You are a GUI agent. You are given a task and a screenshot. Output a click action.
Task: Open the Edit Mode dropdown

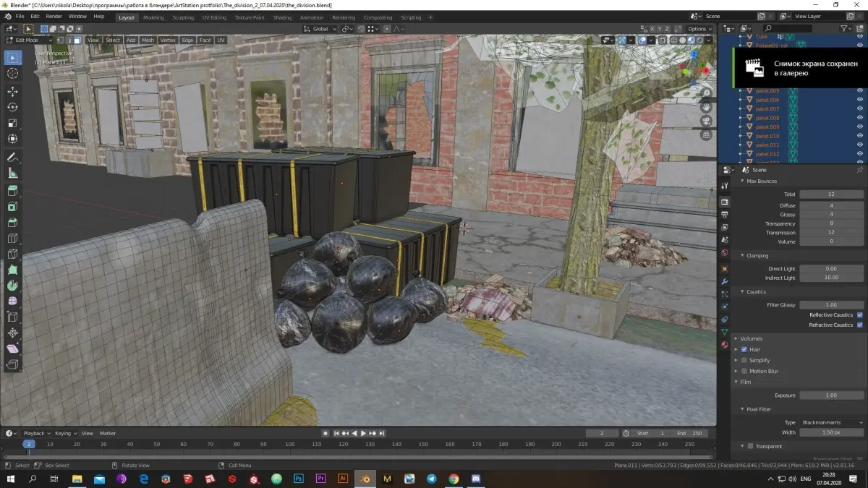point(29,40)
